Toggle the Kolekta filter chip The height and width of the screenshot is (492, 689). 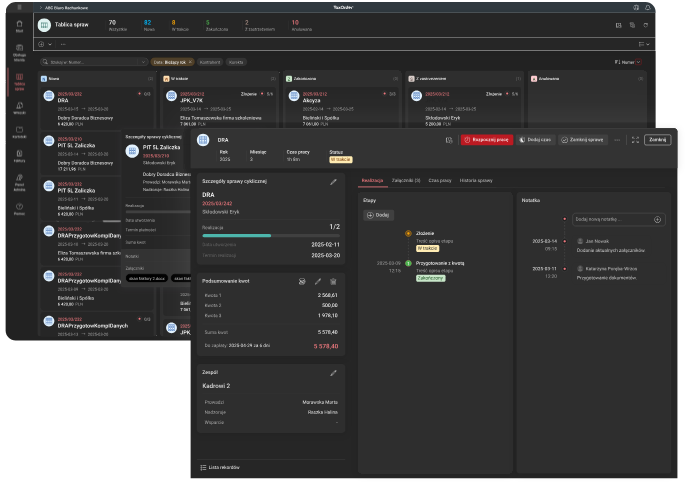tap(236, 62)
